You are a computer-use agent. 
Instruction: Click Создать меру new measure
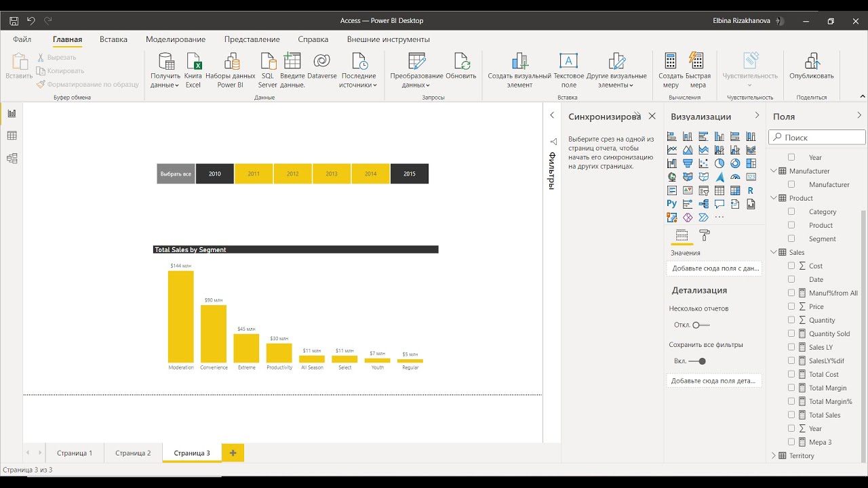(x=671, y=70)
